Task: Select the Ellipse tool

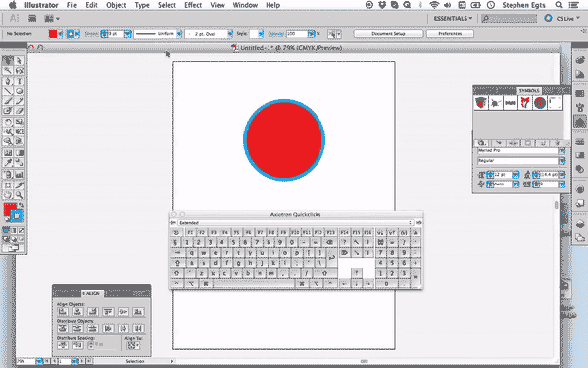Action: (x=20, y=91)
